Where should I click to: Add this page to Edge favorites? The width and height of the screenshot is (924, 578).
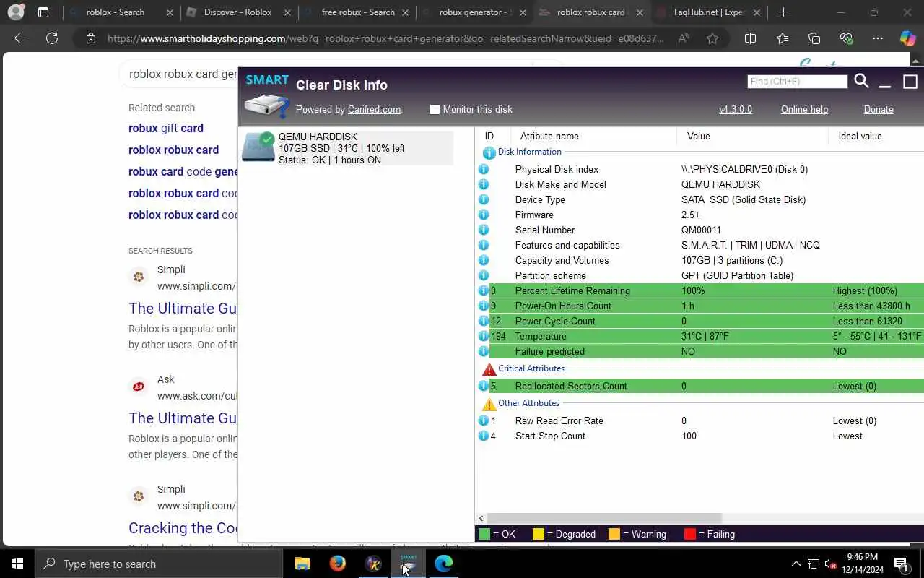point(712,38)
